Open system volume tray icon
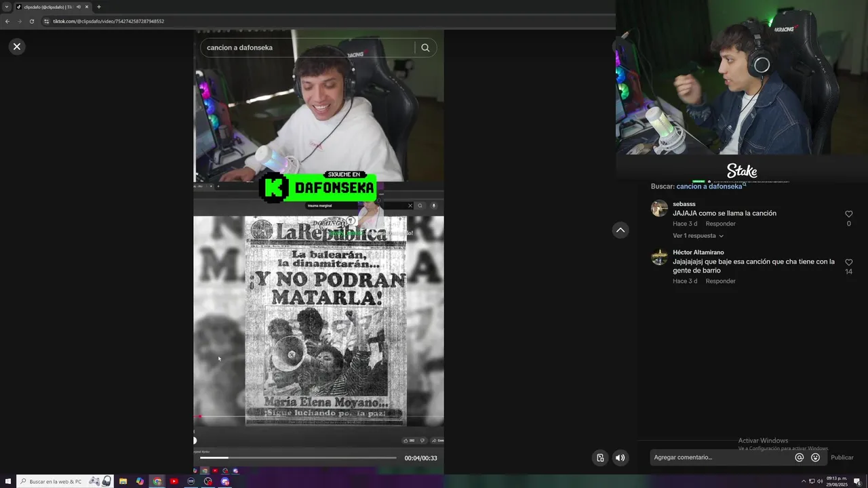Image resolution: width=868 pixels, height=488 pixels. pos(820,481)
